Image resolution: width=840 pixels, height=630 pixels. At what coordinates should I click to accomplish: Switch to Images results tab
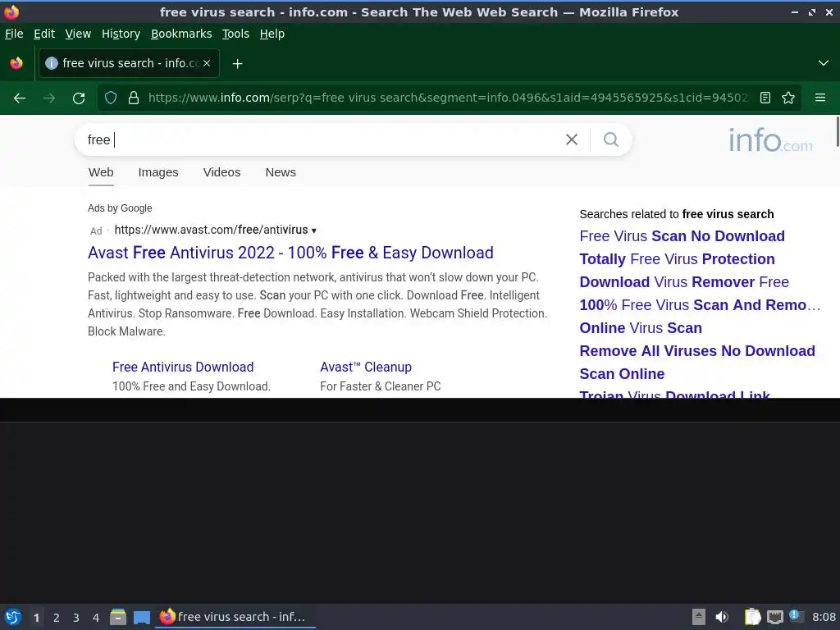tap(158, 172)
